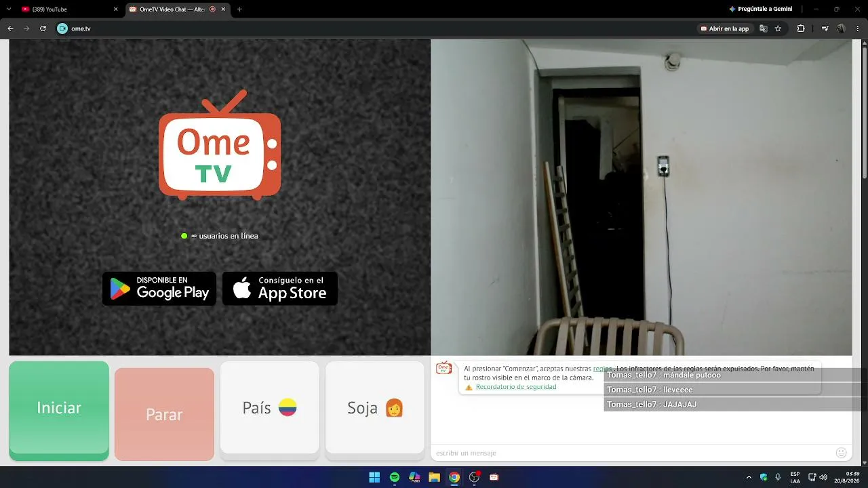Show hidden system tray icons
Screen dimensions: 868x488
[749, 477]
